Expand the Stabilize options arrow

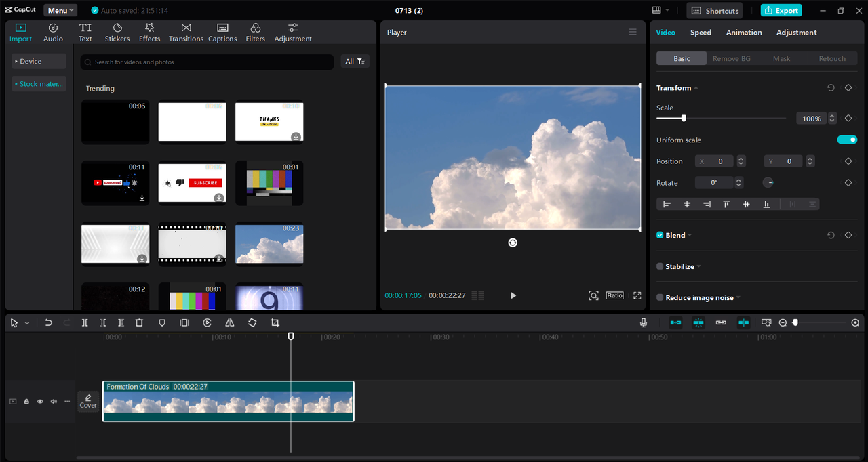[x=698, y=266]
